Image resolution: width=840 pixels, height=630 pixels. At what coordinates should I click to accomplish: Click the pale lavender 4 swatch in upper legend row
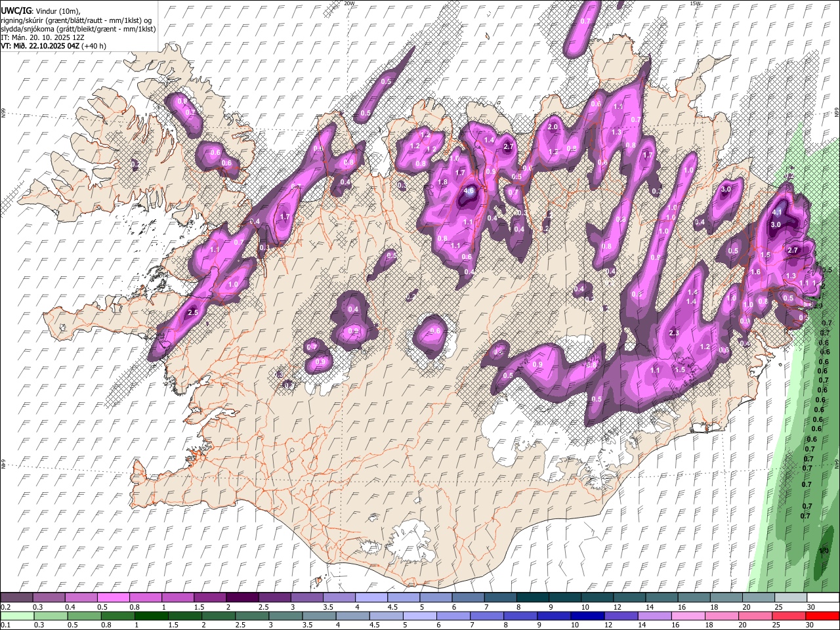371,598
